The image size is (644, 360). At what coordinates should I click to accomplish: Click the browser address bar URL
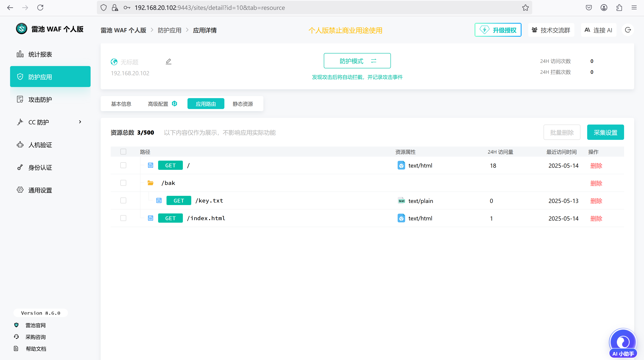click(x=209, y=8)
